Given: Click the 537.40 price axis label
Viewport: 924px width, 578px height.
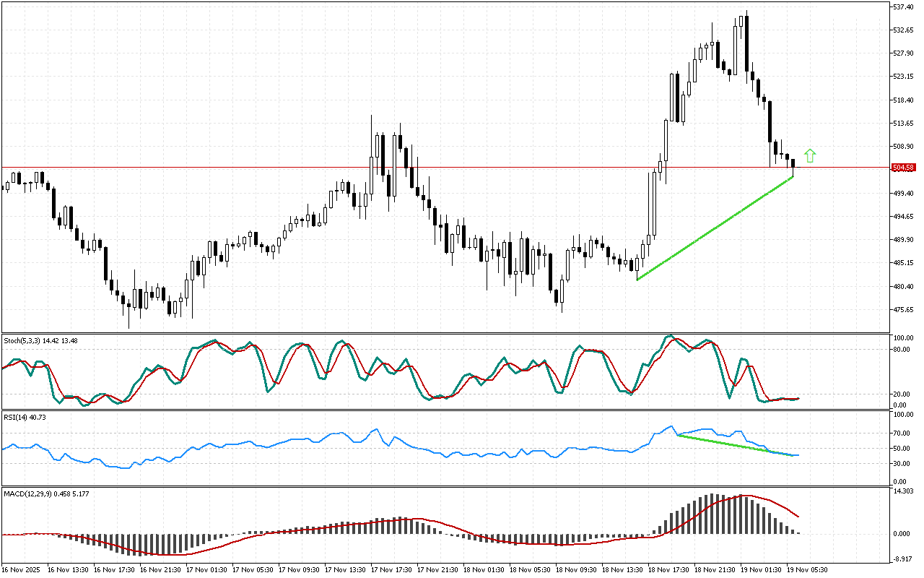Looking at the screenshot, I should (903, 7).
